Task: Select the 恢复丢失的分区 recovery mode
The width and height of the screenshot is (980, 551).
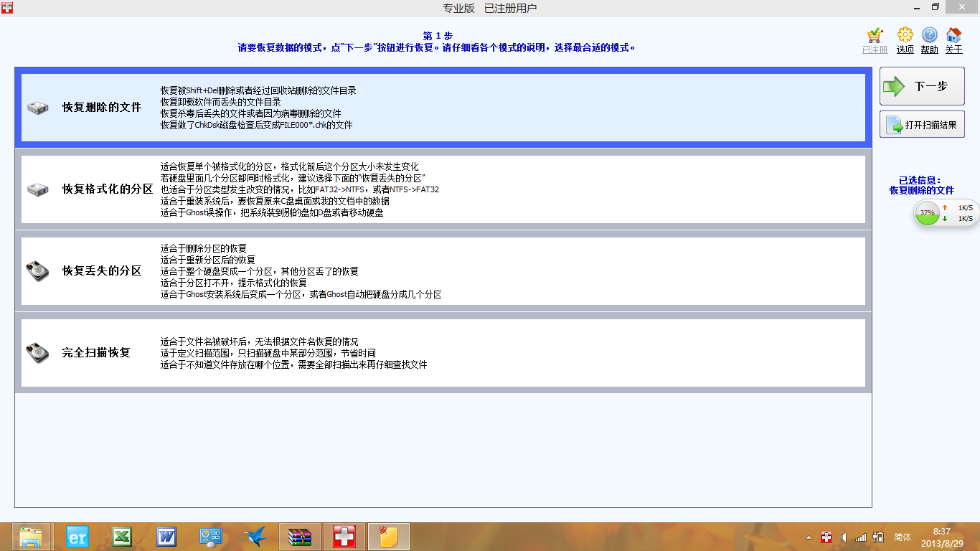Action: click(x=101, y=271)
